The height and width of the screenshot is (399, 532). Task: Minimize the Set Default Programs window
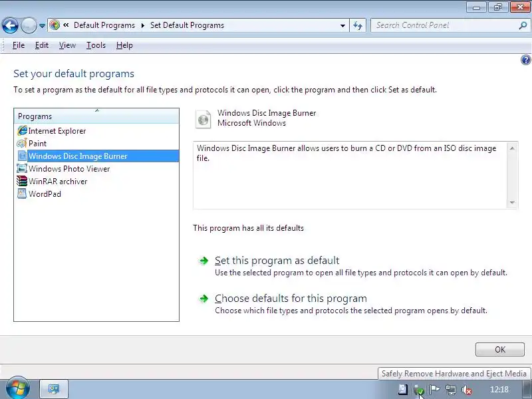[x=476, y=7]
